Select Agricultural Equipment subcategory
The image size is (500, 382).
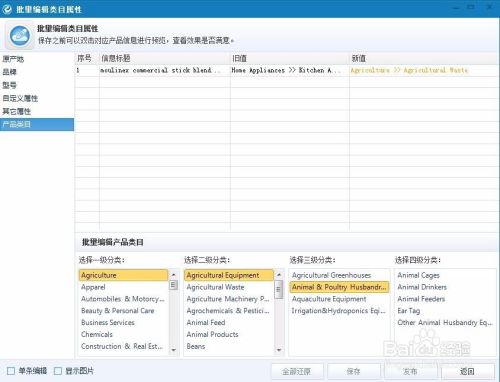click(229, 275)
